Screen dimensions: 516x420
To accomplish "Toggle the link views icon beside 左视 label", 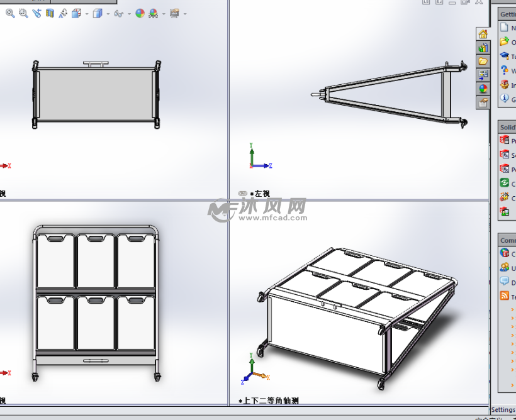I will 242,194.
